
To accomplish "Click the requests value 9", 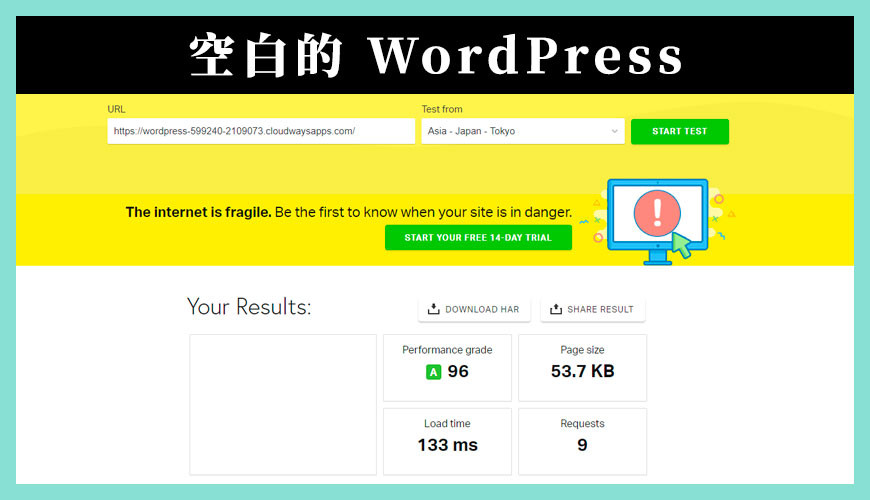I will (x=582, y=445).
